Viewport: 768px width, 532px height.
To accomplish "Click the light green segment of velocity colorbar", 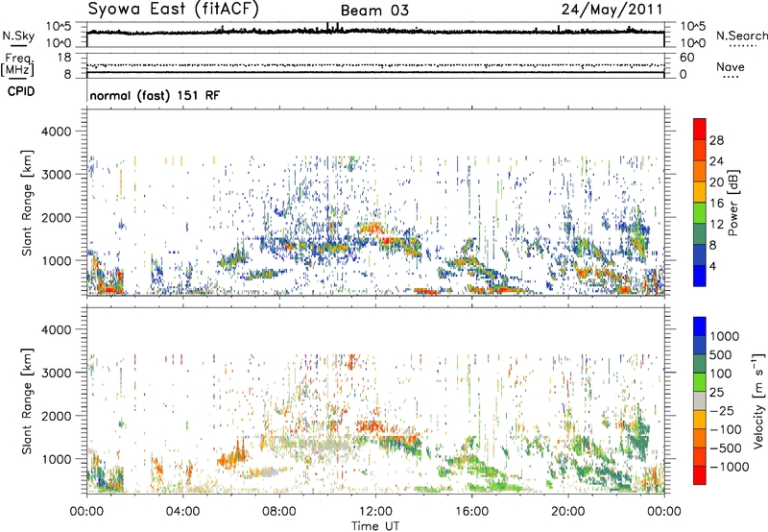I will 700,383.
